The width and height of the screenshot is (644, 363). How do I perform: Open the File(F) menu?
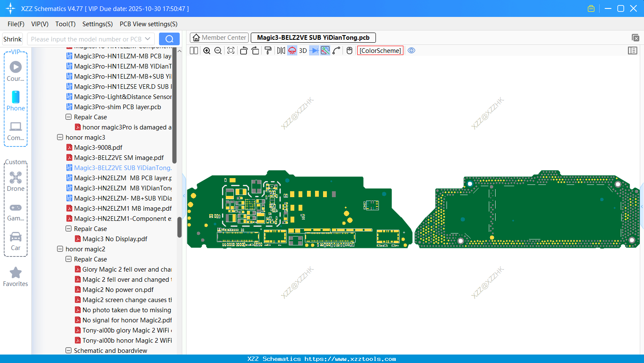tap(16, 24)
